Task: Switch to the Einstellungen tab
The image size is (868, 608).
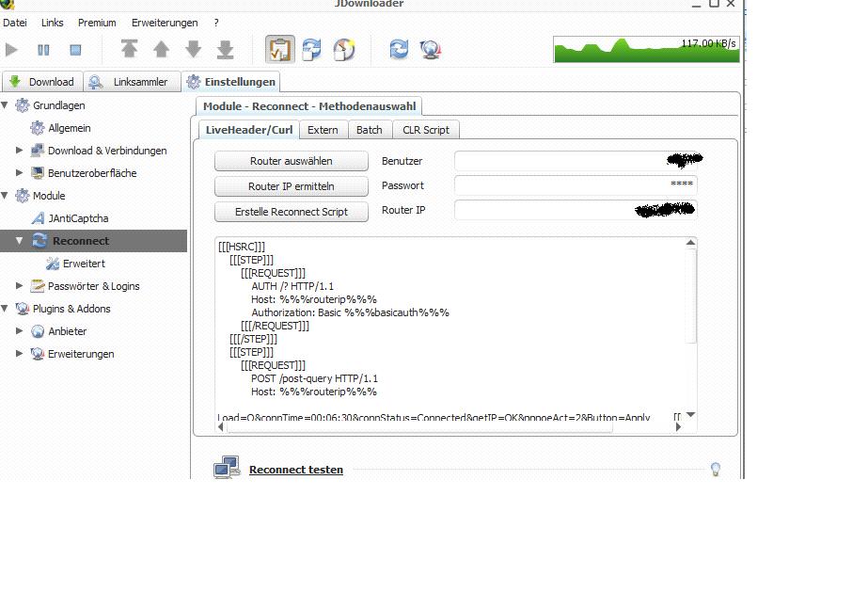Action: (x=231, y=82)
